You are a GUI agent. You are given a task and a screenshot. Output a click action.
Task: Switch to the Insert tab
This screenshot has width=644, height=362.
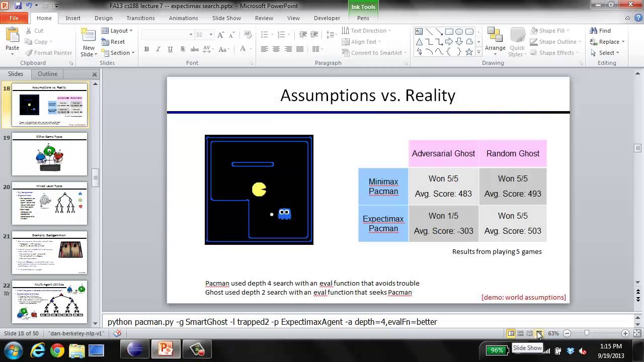click(73, 18)
